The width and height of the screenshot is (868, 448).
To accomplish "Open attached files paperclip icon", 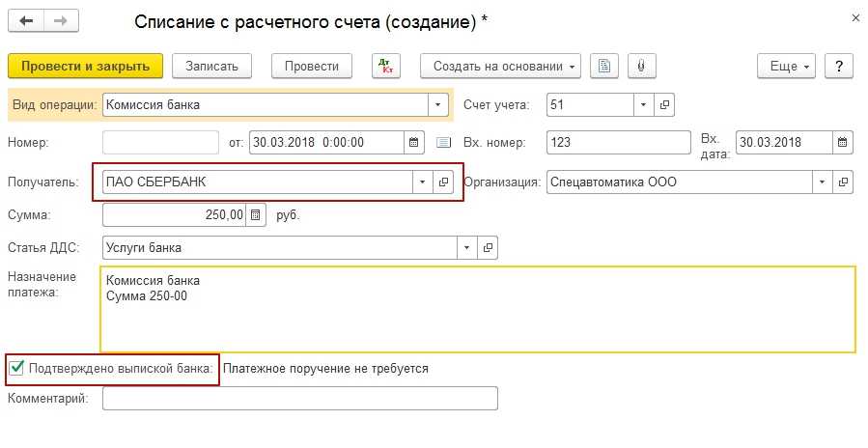I will [642, 66].
